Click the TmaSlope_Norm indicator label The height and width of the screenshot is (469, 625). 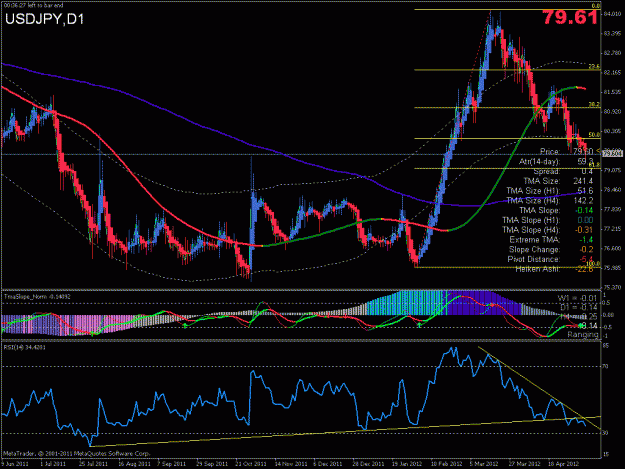point(37,297)
